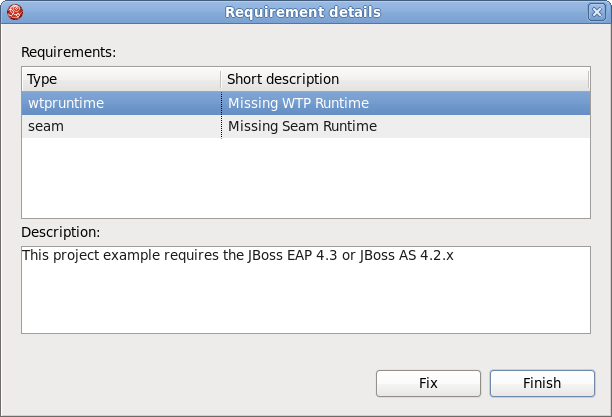
Task: Click the JBoss application icon in title bar
Action: [x=12, y=12]
